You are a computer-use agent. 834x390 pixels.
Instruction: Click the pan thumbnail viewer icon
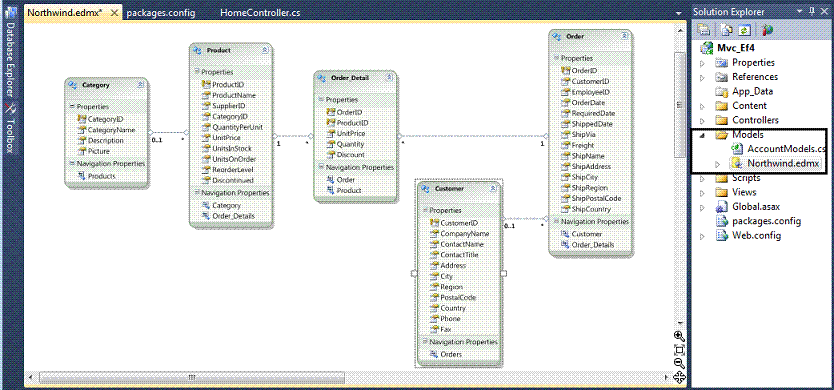coord(679,377)
